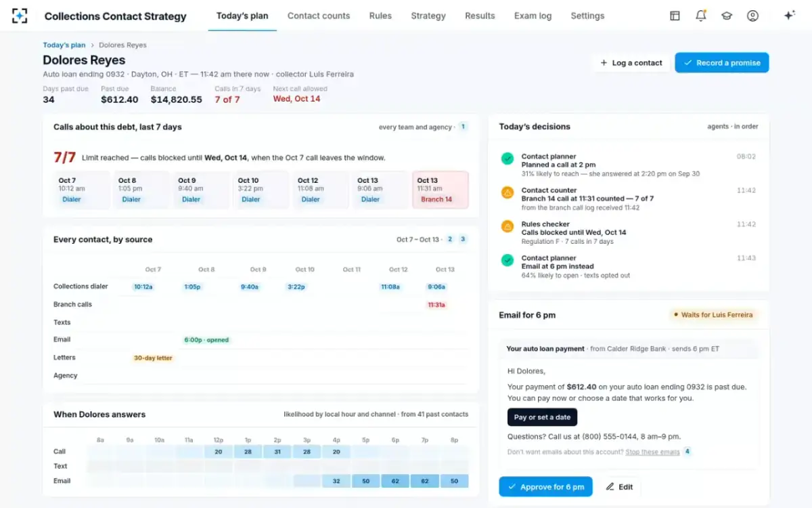This screenshot has height=508, width=812.
Task: Open the notifications bell
Action: coord(700,16)
